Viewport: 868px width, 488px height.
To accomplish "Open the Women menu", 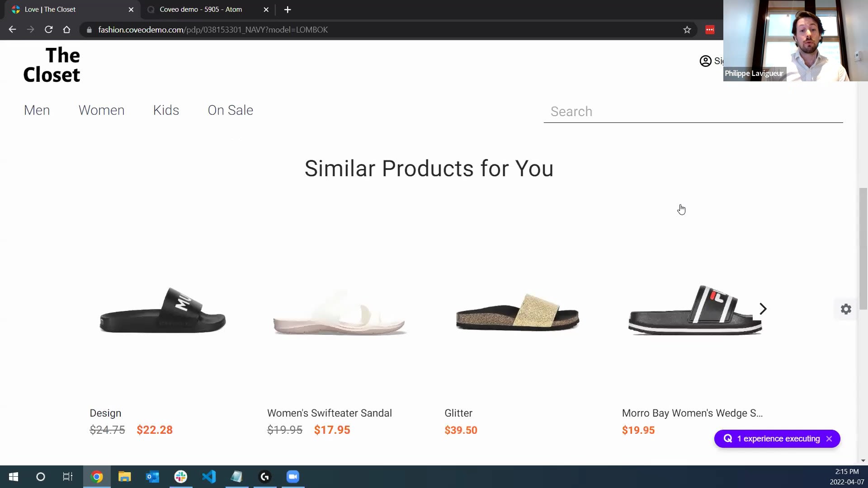I will click(x=101, y=110).
